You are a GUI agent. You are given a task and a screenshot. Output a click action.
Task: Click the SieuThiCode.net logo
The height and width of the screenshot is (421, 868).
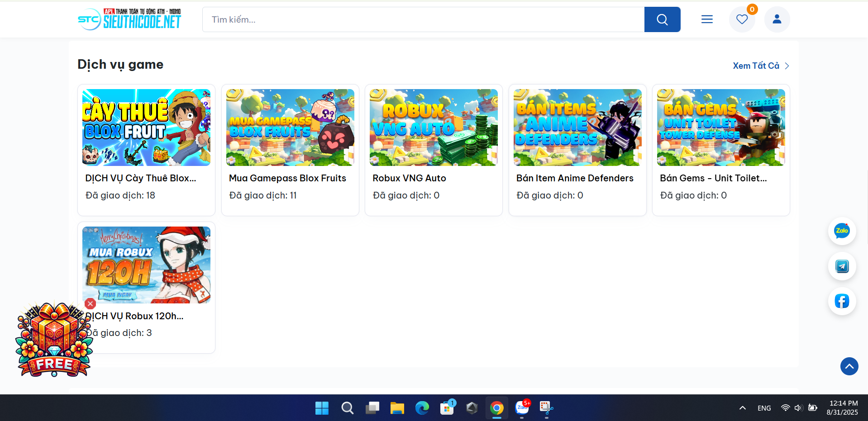129,19
